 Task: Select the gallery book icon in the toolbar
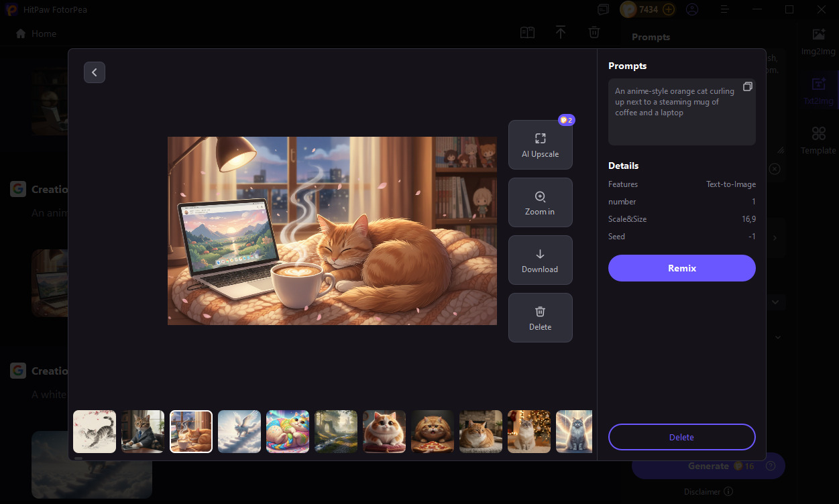[527, 32]
